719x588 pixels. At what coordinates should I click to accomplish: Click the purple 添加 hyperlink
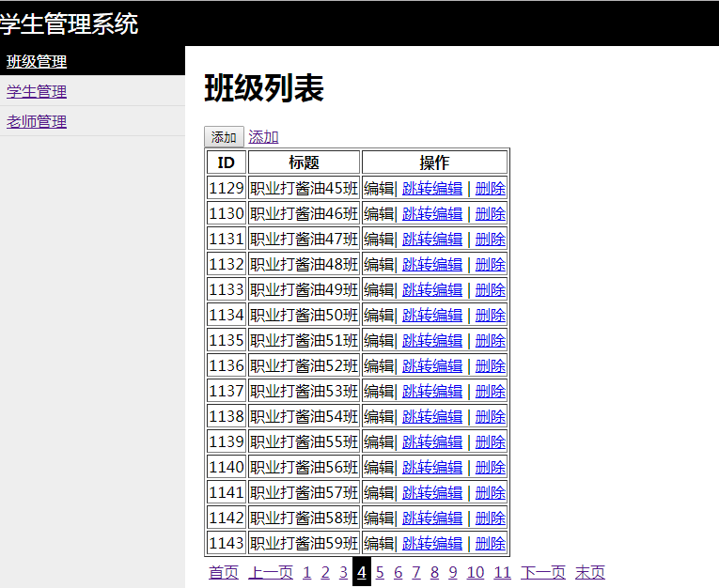coord(263,136)
